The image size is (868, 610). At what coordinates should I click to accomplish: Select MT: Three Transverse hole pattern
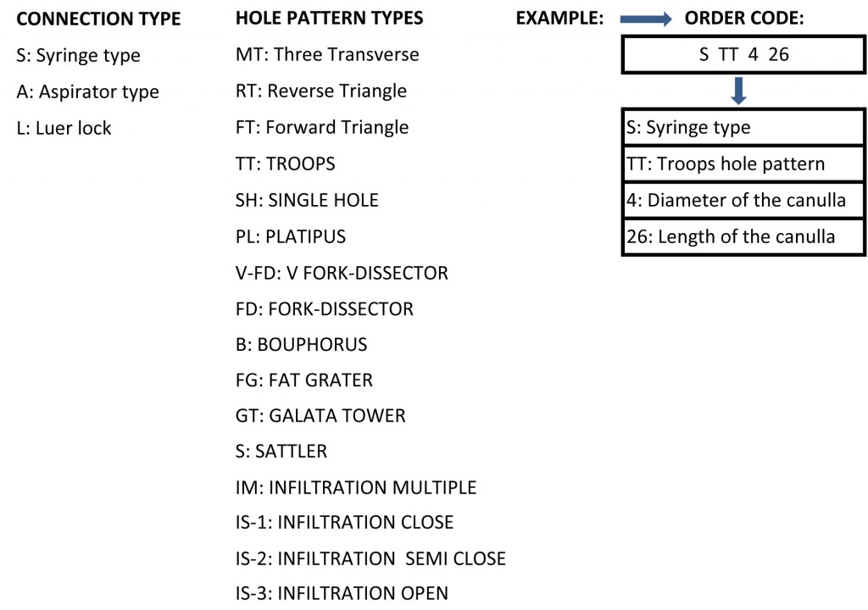327,56
